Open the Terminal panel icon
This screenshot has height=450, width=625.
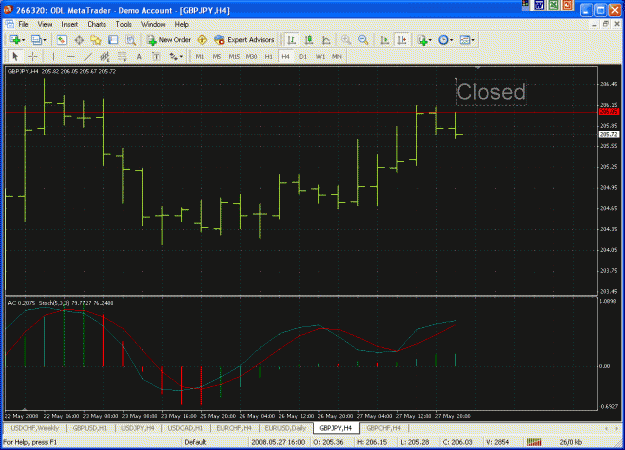(113, 40)
